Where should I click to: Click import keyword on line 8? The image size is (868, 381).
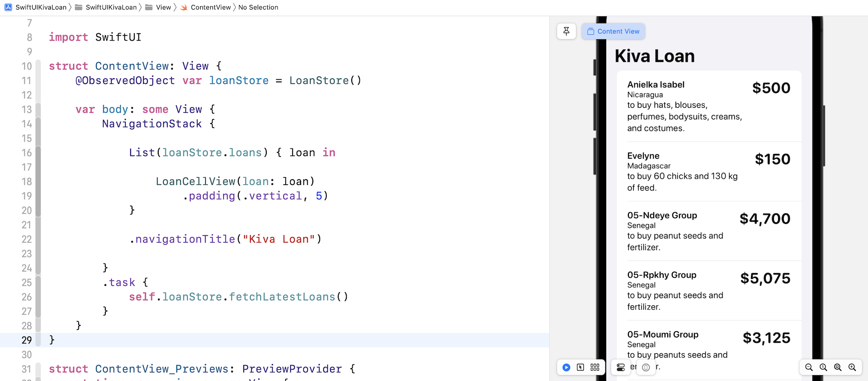tap(68, 37)
